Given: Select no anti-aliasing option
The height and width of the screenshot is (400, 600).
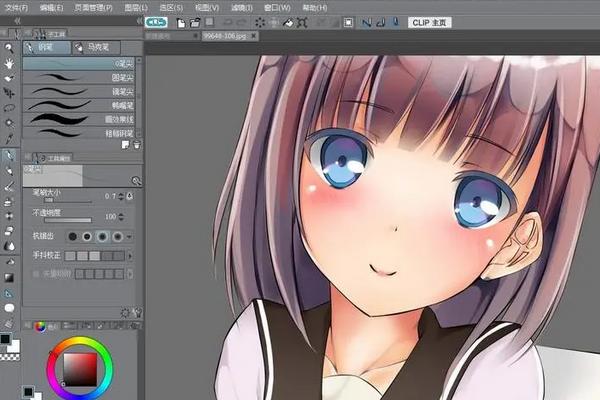Looking at the screenshot, I should point(73,237).
